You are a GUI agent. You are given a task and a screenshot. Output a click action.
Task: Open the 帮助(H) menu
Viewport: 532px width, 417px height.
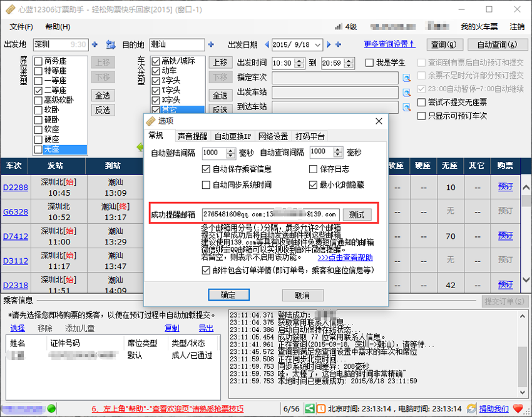(58, 27)
